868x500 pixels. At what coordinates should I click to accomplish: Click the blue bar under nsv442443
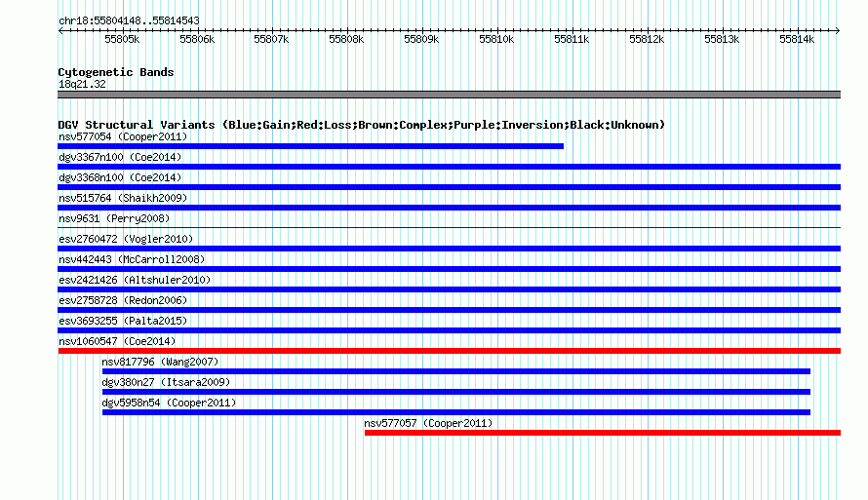coord(449,269)
